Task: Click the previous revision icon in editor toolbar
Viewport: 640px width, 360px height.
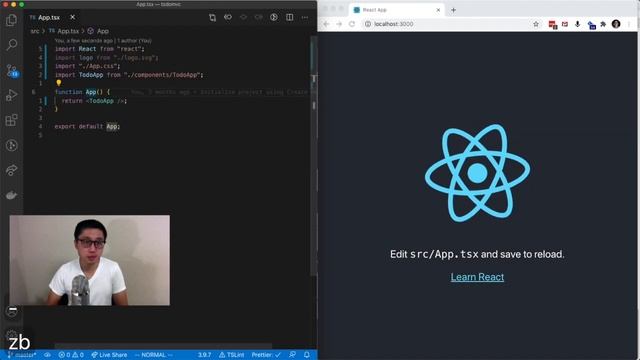Action: 228,18
